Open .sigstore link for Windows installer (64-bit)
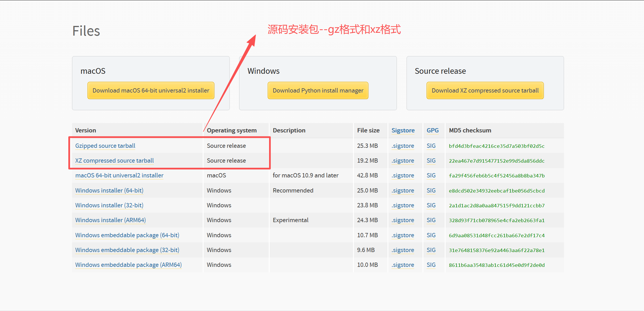644x311 pixels. (x=403, y=191)
